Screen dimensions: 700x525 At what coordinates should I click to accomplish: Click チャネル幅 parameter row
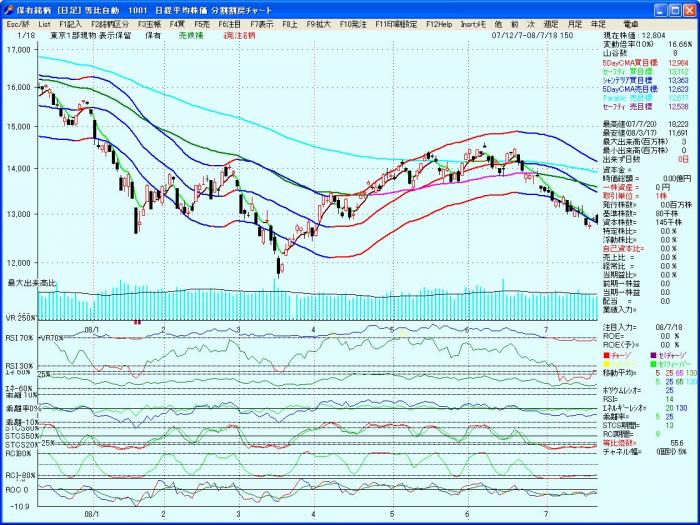(646, 452)
